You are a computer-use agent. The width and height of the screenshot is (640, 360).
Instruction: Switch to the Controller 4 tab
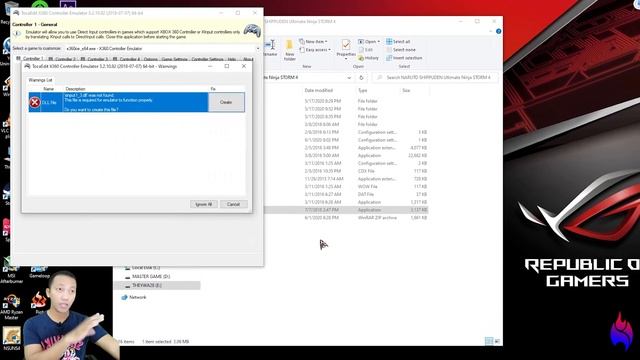pyautogui.click(x=127, y=59)
